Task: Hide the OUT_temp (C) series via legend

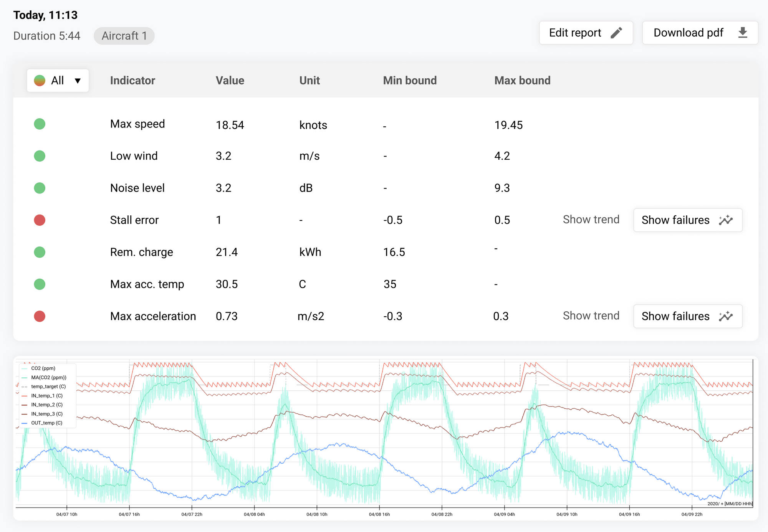Action: point(46,423)
